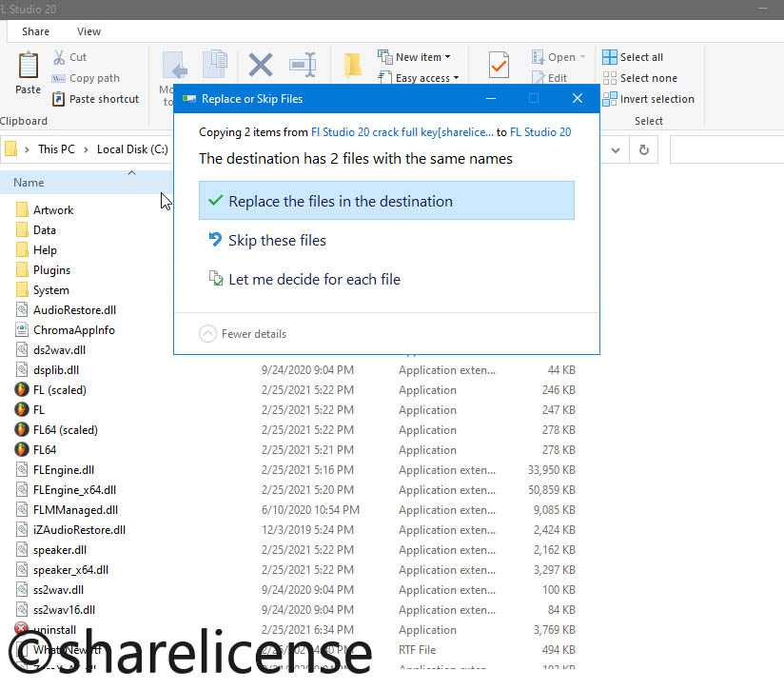Click the Select all grid icon
The width and height of the screenshot is (784, 690).
pyautogui.click(x=610, y=57)
